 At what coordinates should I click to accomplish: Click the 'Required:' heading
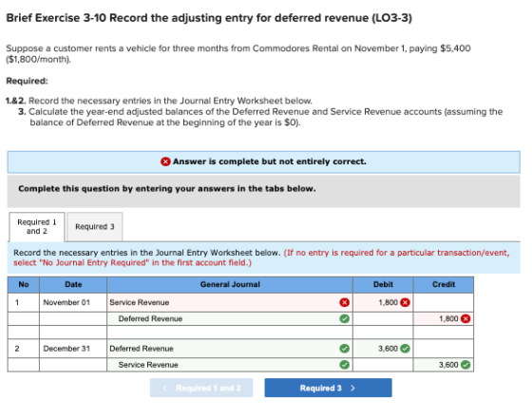coord(28,81)
